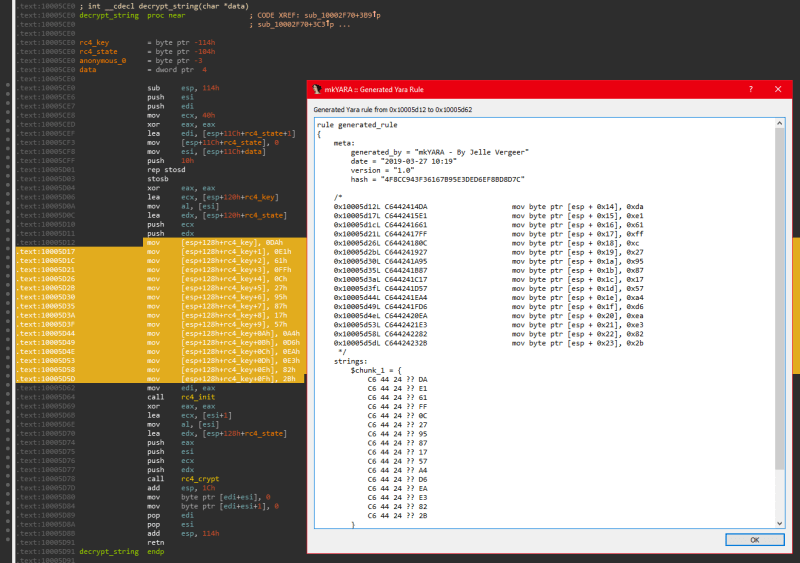The height and width of the screenshot is (563, 800).
Task: Click the 0x10005d21L line with 0xff value
Action: point(488,234)
